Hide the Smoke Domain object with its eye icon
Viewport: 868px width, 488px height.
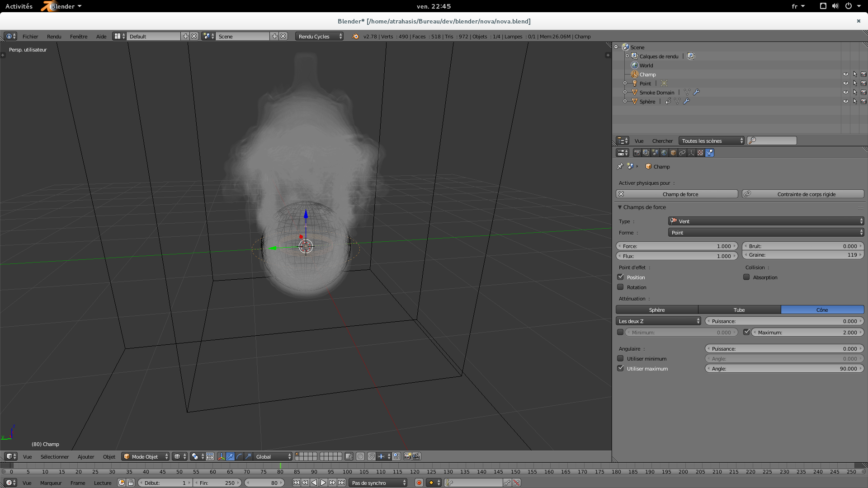pos(845,92)
